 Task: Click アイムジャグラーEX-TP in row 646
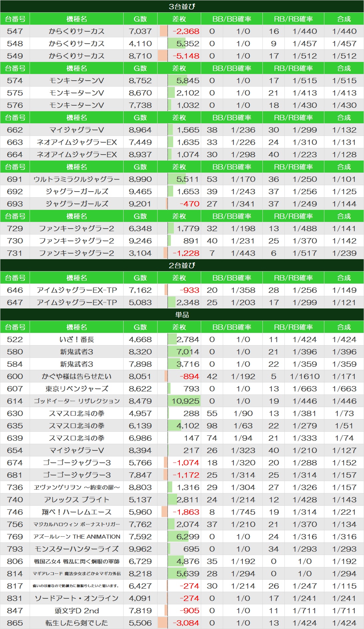click(77, 290)
